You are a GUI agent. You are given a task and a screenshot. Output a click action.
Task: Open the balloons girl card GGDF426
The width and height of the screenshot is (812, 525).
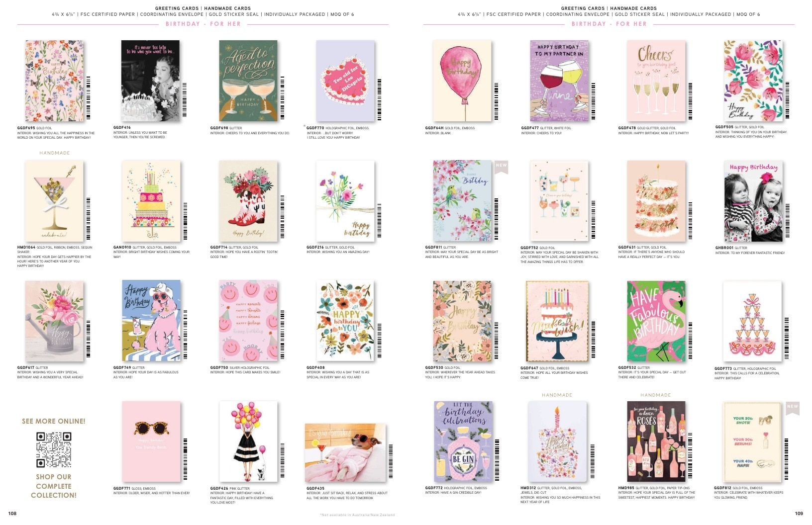(248, 441)
